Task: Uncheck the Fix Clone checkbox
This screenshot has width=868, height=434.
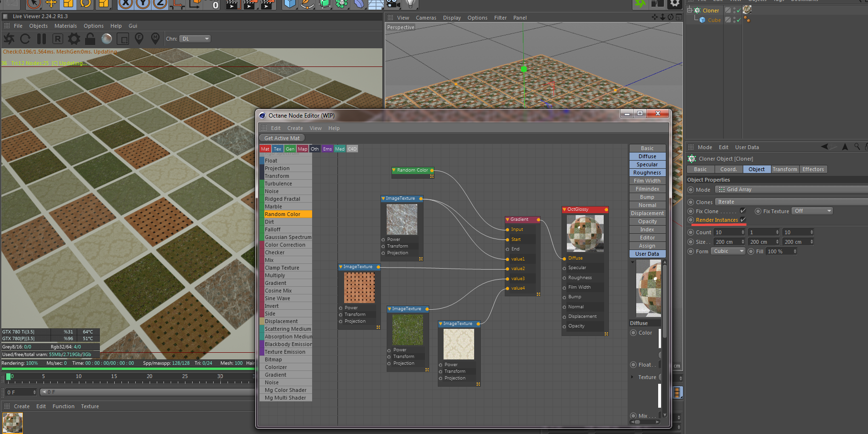Action: click(x=743, y=211)
